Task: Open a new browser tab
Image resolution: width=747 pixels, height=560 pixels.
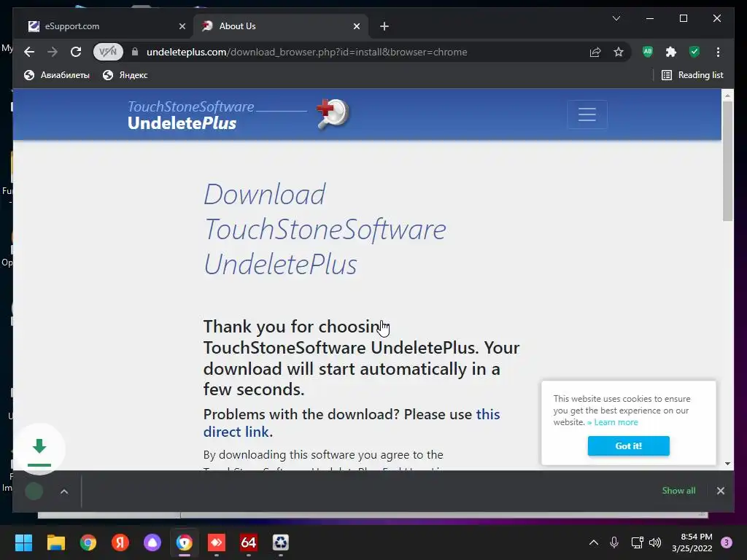Action: click(384, 26)
